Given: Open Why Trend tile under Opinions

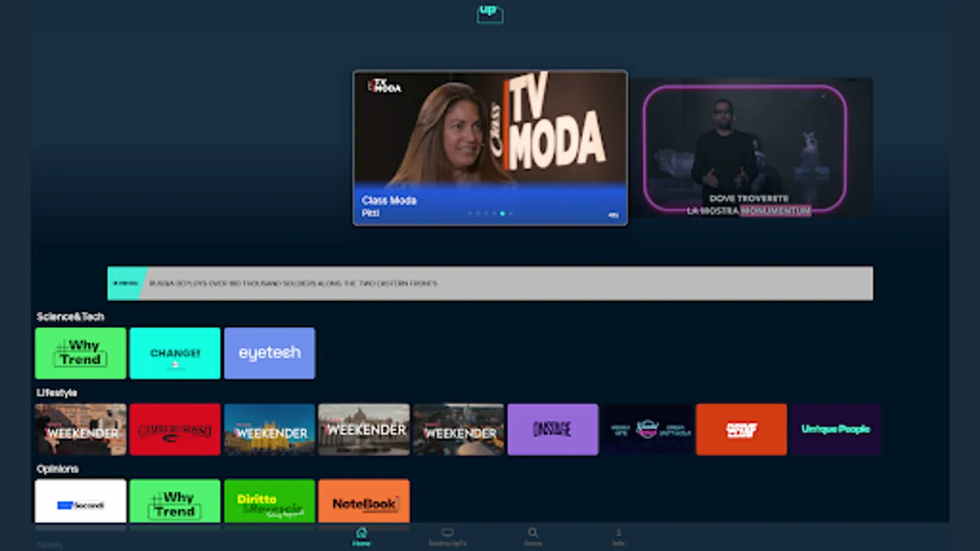Looking at the screenshot, I should click(175, 501).
